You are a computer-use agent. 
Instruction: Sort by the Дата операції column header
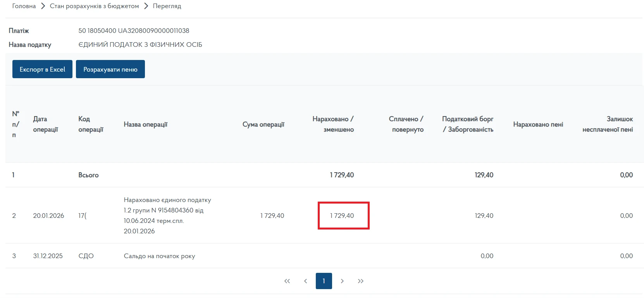coord(45,124)
